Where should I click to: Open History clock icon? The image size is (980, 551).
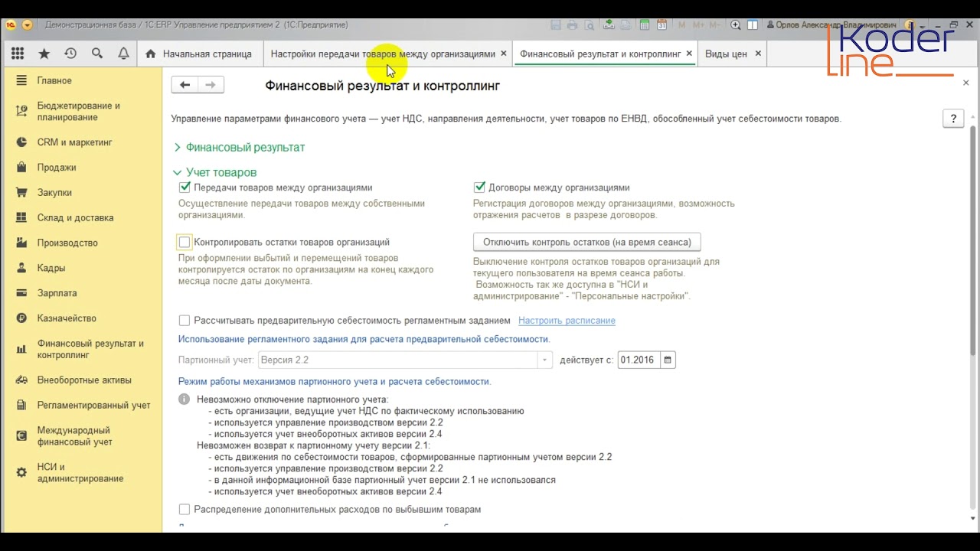pyautogui.click(x=70, y=54)
